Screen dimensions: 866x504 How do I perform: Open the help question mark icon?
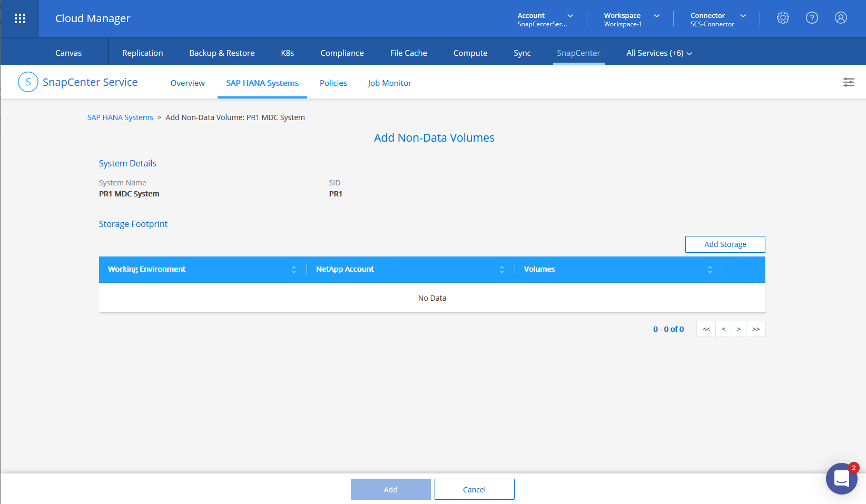point(812,18)
